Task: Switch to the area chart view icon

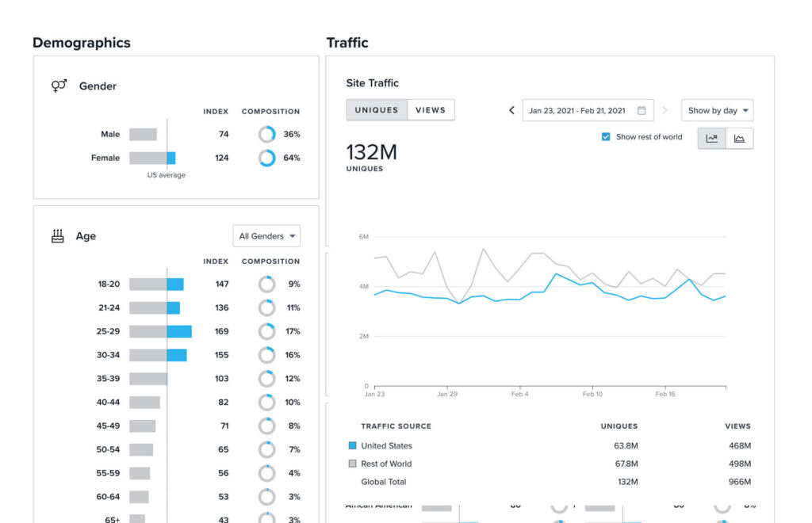Action: coord(739,138)
